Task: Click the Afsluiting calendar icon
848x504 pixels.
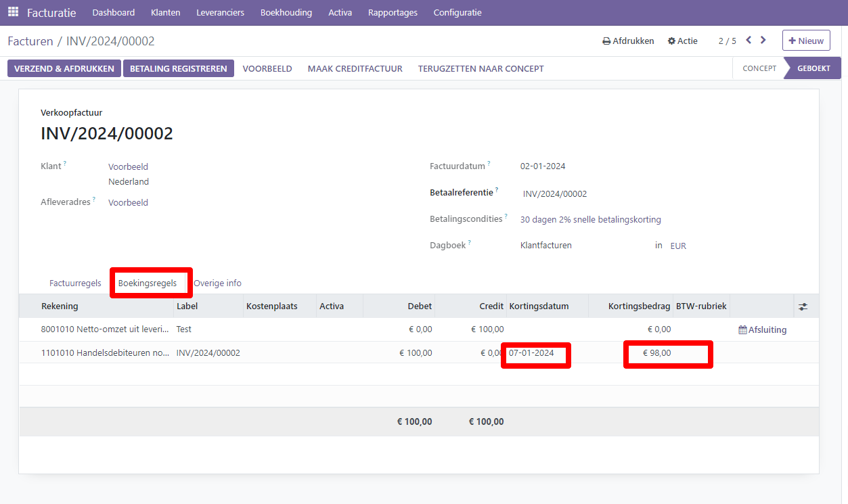Action: coord(742,329)
